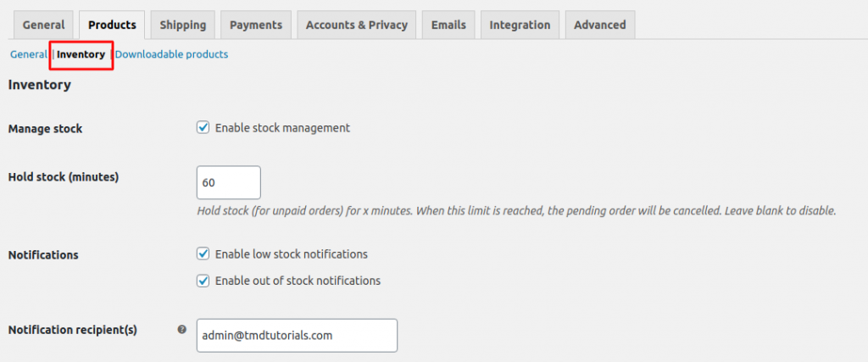Open the Inventory sub-section link

[81, 54]
